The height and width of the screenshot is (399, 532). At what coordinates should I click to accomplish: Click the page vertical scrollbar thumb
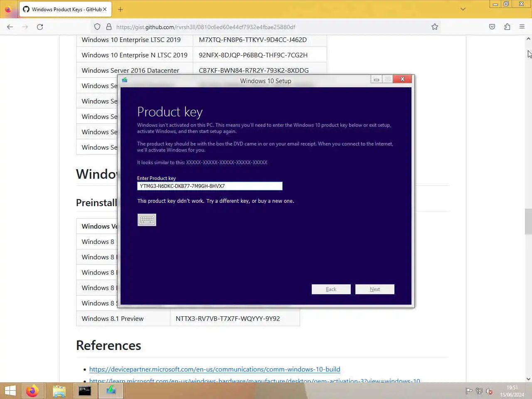[x=528, y=222]
